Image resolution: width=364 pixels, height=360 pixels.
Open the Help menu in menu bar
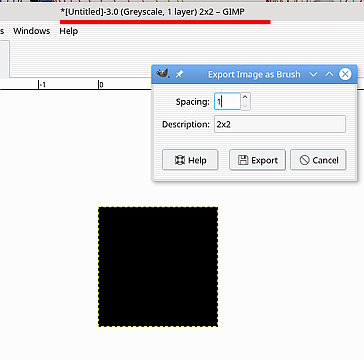[69, 31]
